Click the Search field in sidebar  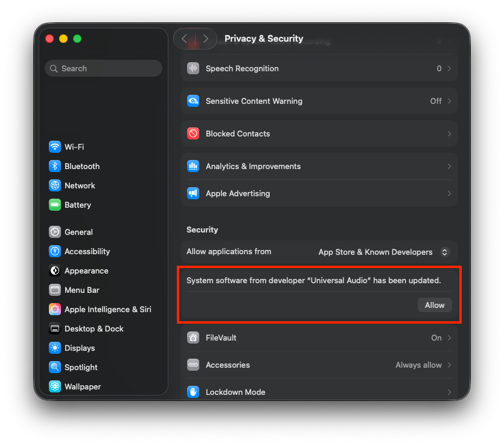click(x=103, y=68)
